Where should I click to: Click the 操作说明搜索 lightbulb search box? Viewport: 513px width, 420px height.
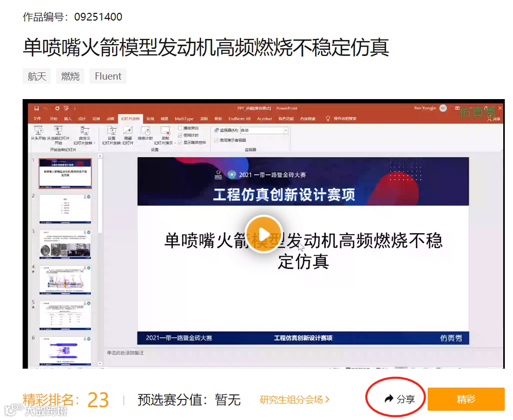pyautogui.click(x=341, y=119)
